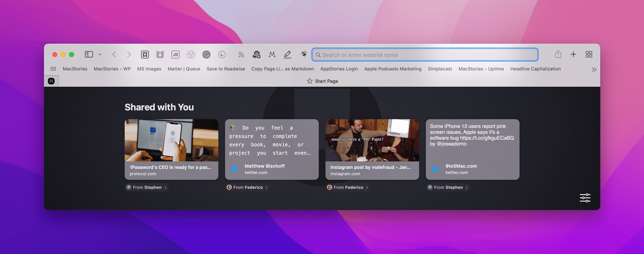Zoom the Safari window with green button

pyautogui.click(x=71, y=55)
